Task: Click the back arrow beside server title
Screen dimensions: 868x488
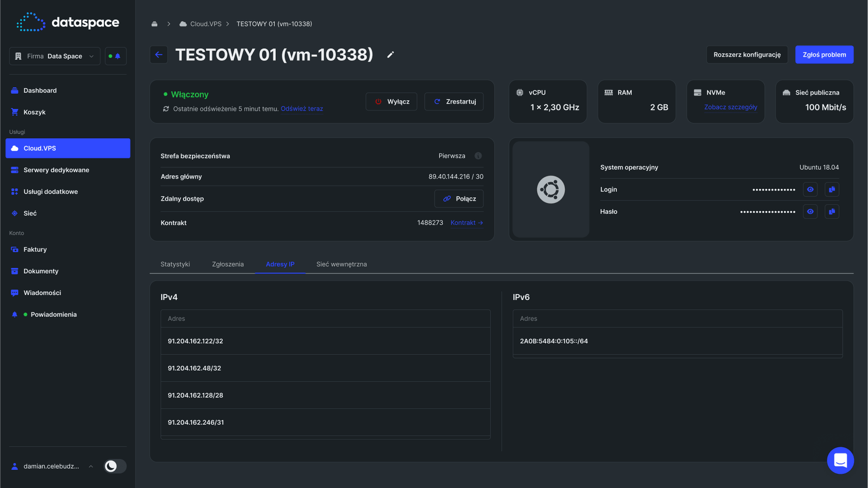Action: tap(159, 55)
